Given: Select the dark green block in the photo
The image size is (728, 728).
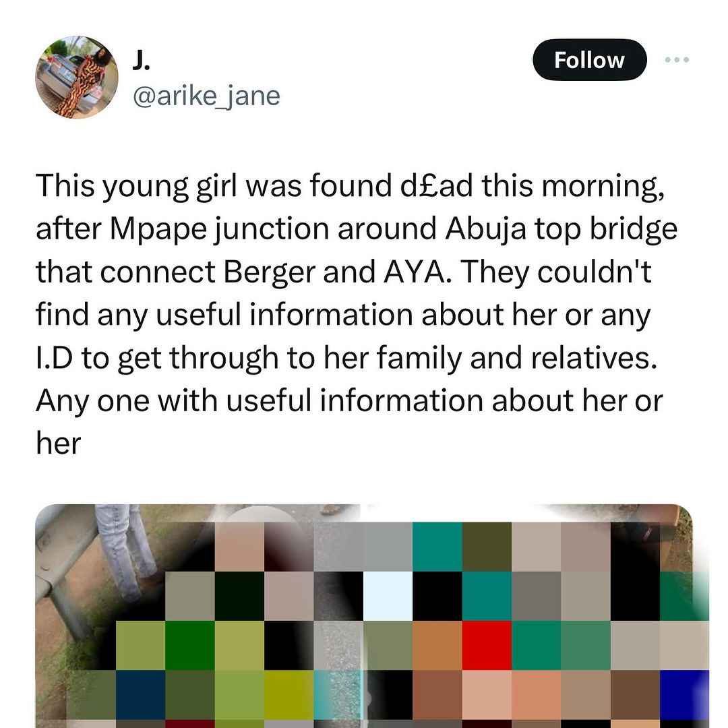Looking at the screenshot, I should coord(190,645).
